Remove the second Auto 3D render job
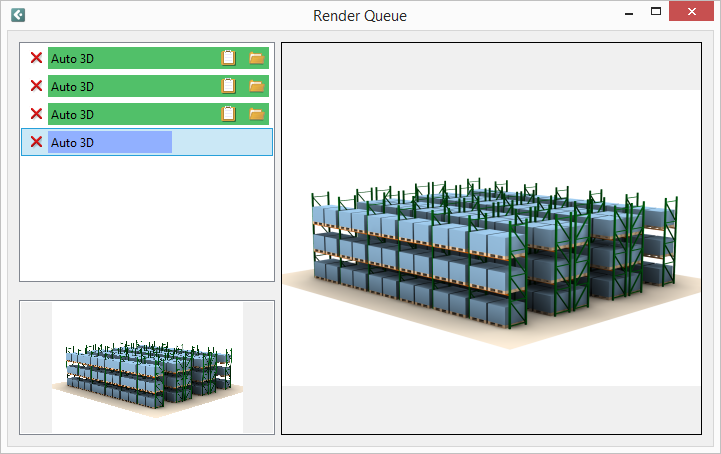Screen dimensions: 721x454 (x=36, y=86)
